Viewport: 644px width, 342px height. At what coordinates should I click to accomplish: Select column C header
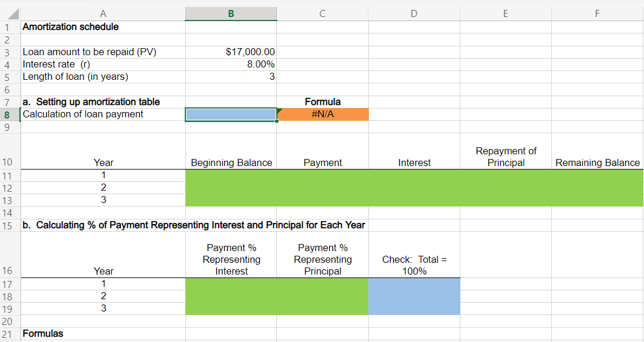pos(323,13)
